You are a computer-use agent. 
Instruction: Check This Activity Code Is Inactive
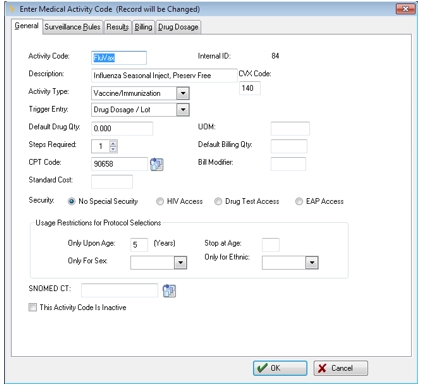32,307
